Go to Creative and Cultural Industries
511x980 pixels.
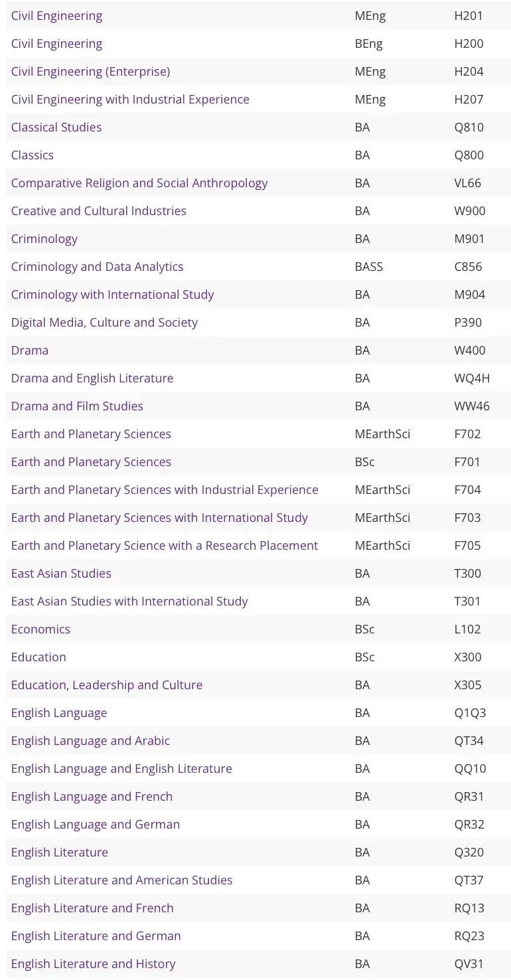coord(98,211)
